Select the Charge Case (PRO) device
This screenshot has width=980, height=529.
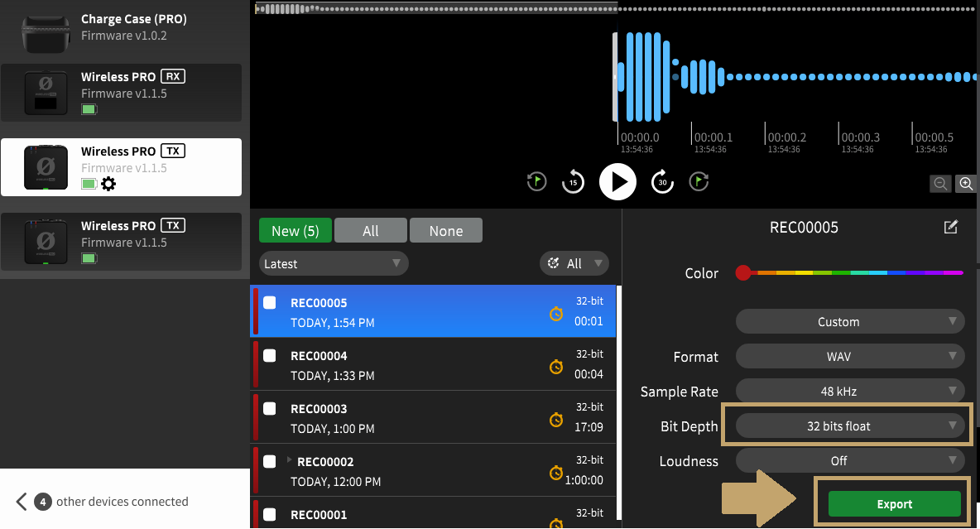pos(121,30)
